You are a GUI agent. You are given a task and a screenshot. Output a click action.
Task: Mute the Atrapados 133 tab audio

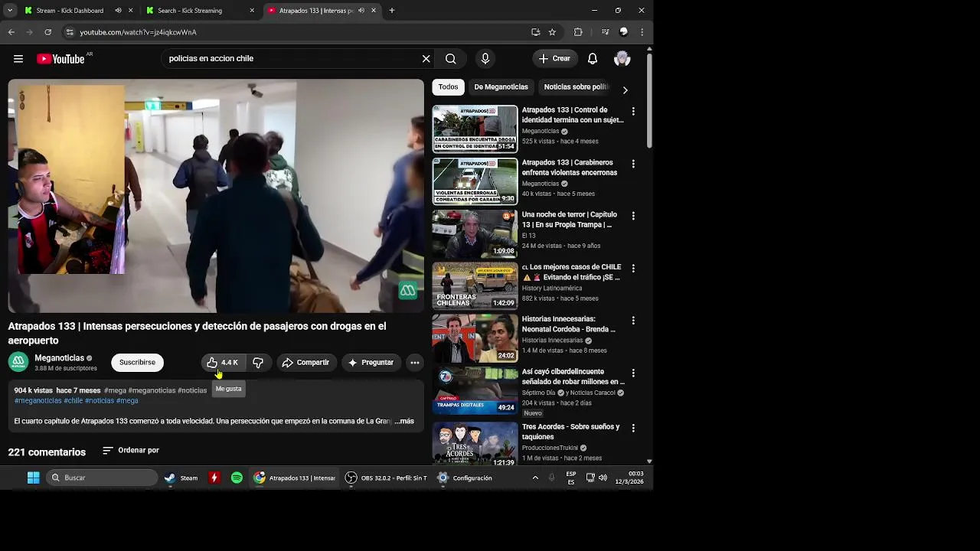[361, 11]
